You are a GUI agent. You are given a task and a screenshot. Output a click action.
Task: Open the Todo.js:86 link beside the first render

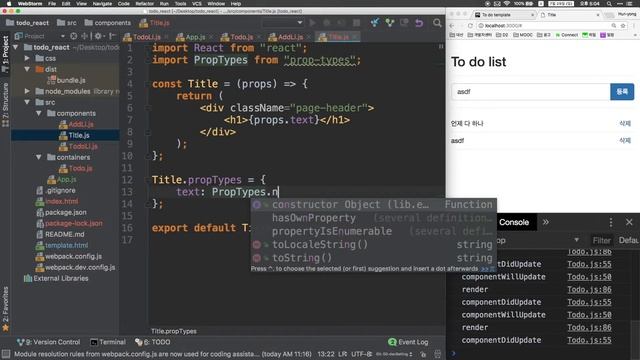(x=589, y=289)
